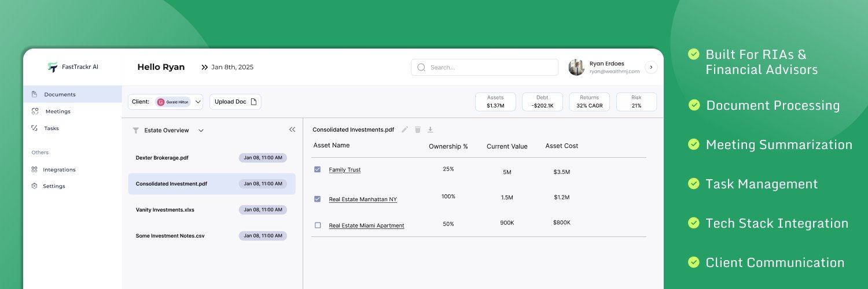Click the Asset Cost column header

point(562,146)
